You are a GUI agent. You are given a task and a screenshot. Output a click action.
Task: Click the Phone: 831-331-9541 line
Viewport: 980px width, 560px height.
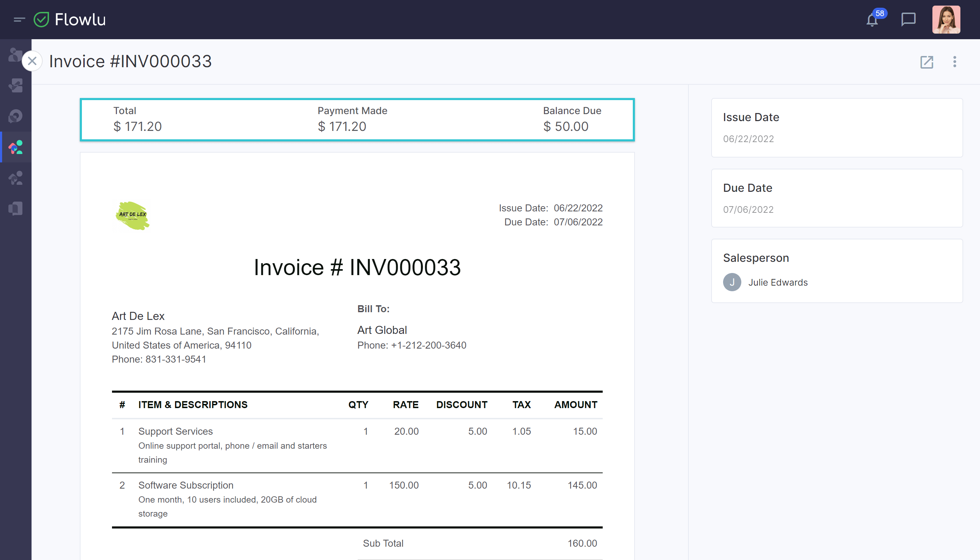click(159, 359)
